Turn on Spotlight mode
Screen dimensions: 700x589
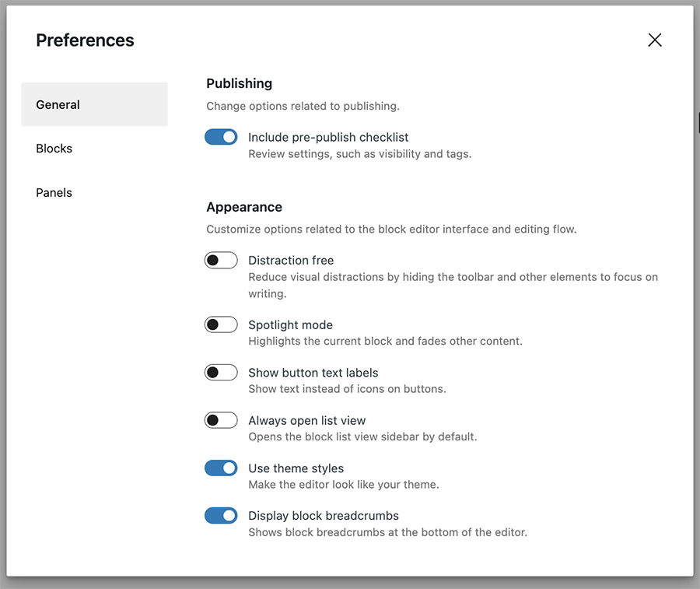pos(221,324)
